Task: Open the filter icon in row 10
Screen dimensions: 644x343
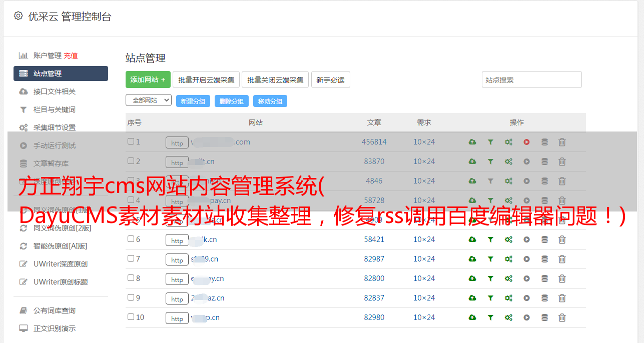Action: pyautogui.click(x=490, y=317)
